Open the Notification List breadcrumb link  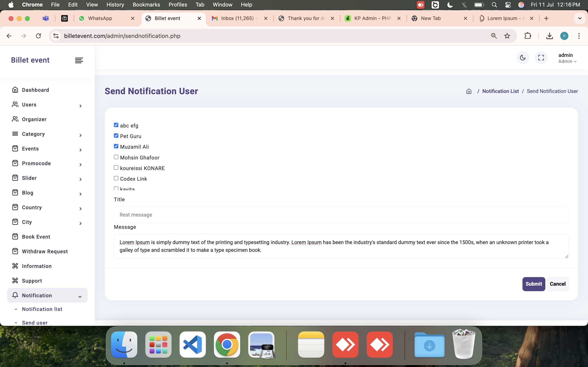[x=500, y=91]
